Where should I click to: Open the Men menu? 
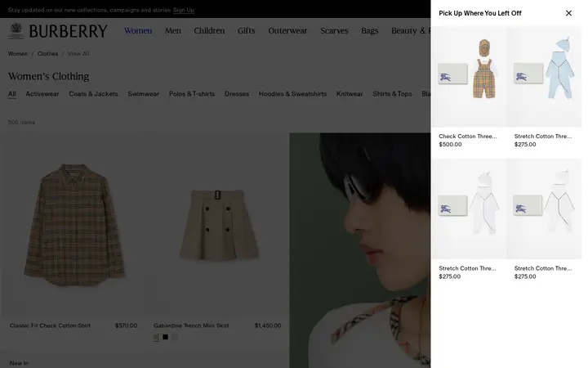(173, 31)
